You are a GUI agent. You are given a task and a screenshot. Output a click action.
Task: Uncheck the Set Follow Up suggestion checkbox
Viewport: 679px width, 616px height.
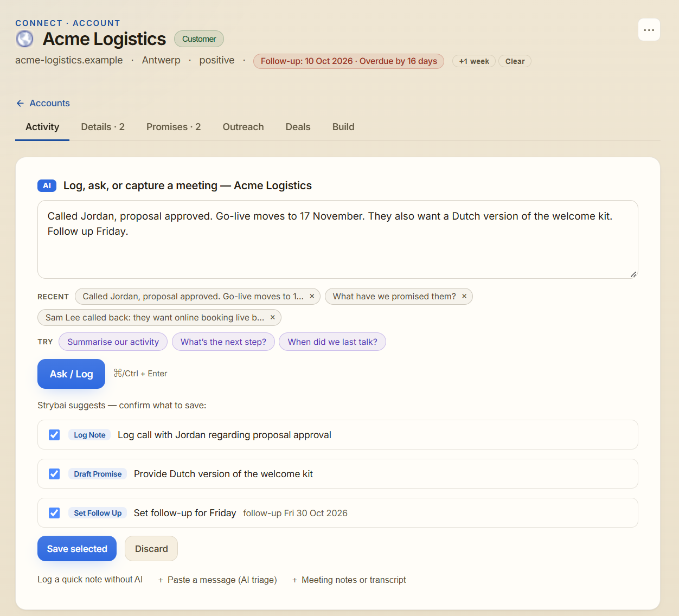54,513
